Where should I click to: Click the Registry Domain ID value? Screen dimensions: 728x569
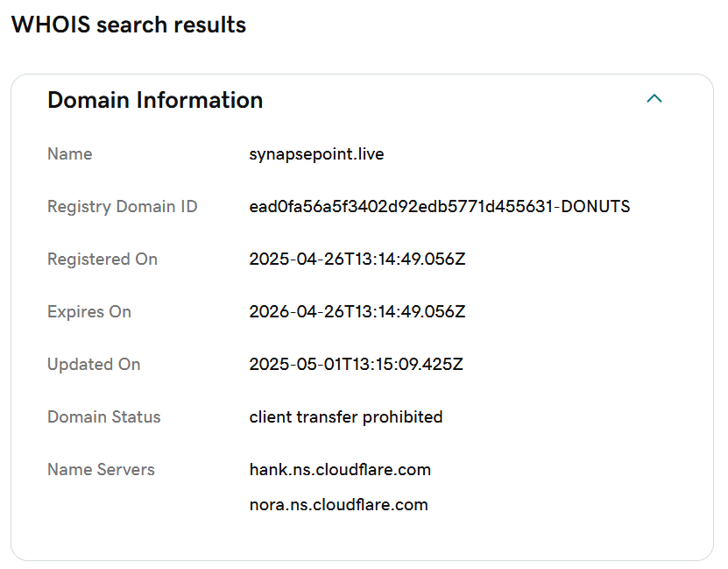[440, 206]
